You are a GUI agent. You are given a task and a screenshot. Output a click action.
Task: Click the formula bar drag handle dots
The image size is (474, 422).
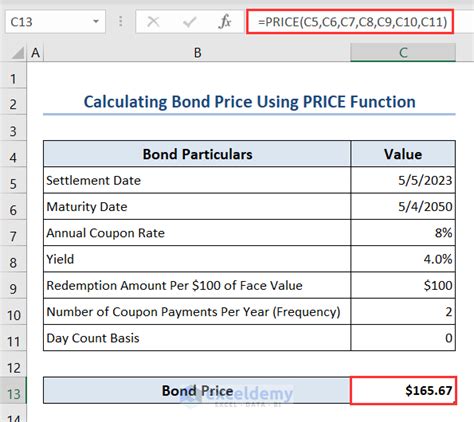[x=121, y=22]
